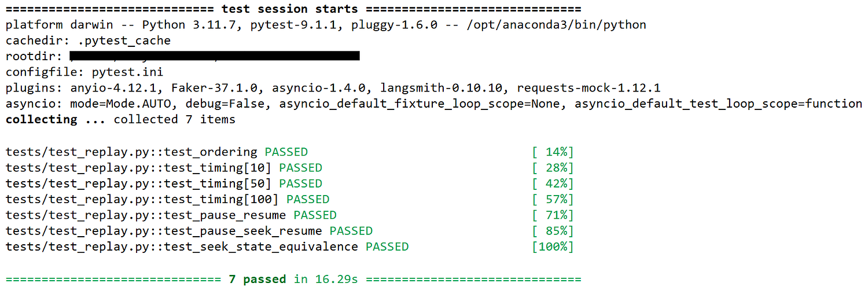The height and width of the screenshot is (294, 868).
Task: Click the 100% progress indicator
Action: pyautogui.click(x=553, y=247)
